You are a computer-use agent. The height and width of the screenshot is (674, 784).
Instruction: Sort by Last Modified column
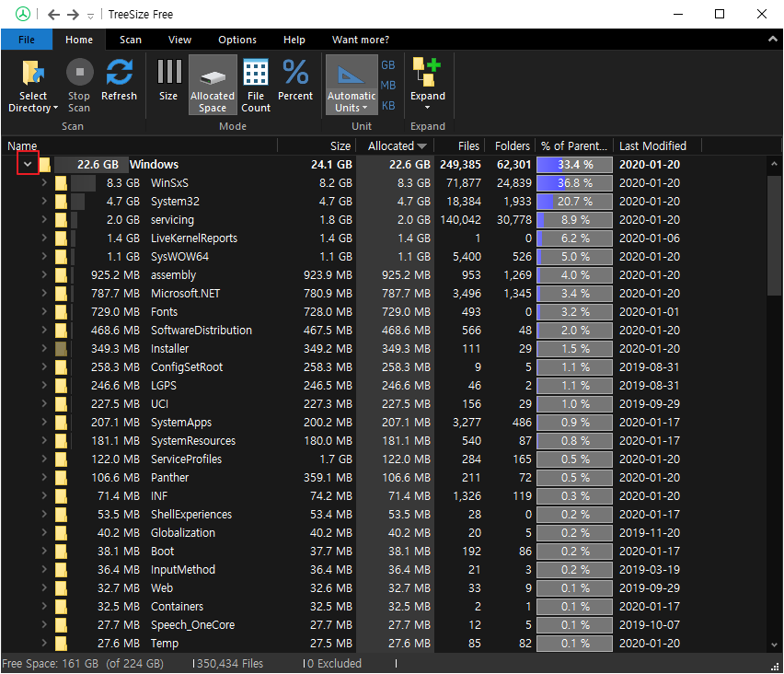(x=657, y=146)
